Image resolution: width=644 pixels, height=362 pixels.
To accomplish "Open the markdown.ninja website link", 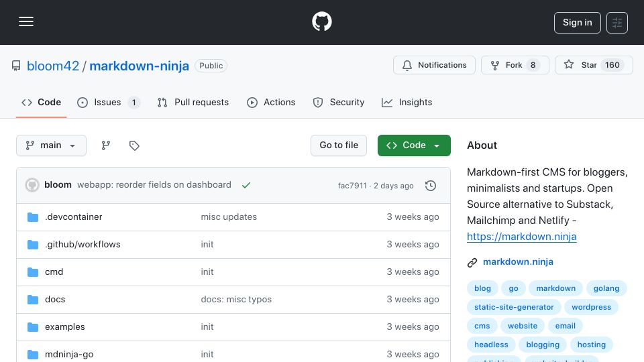I will coord(518,262).
